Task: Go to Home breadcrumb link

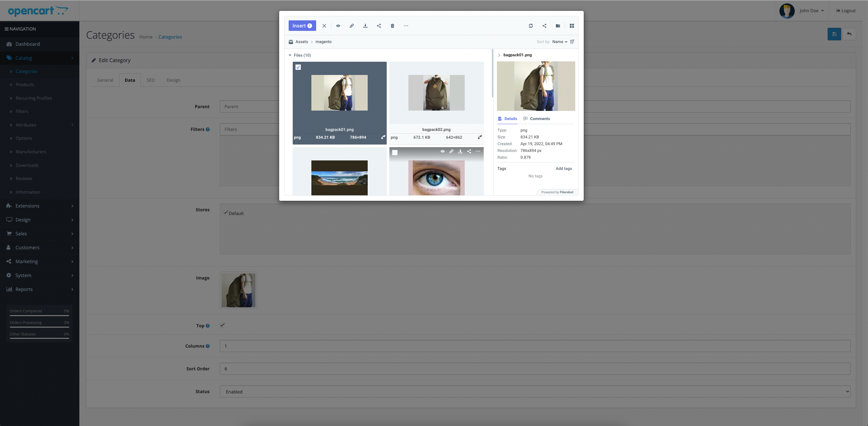Action: (x=146, y=37)
